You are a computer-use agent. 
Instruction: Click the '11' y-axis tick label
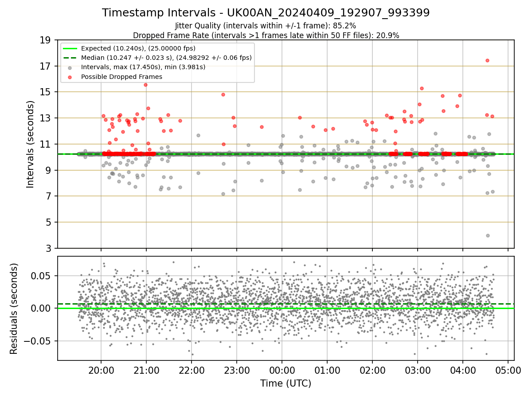click(46, 145)
